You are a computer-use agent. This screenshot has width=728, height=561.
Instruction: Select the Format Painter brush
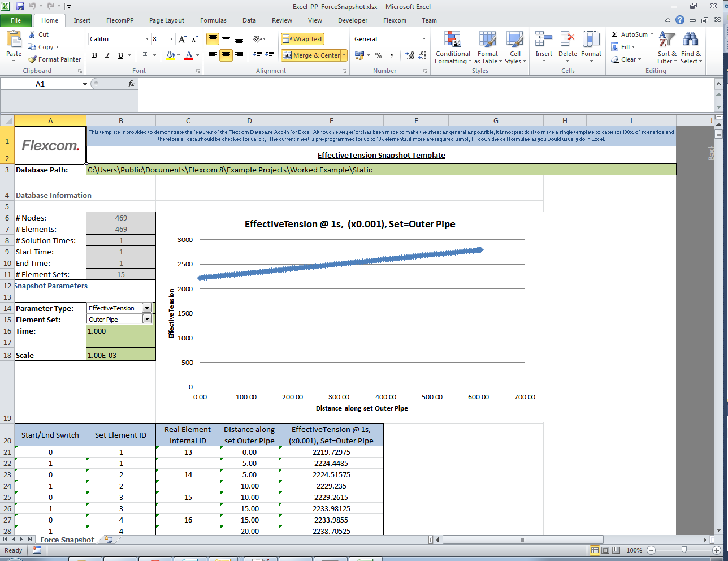point(32,59)
